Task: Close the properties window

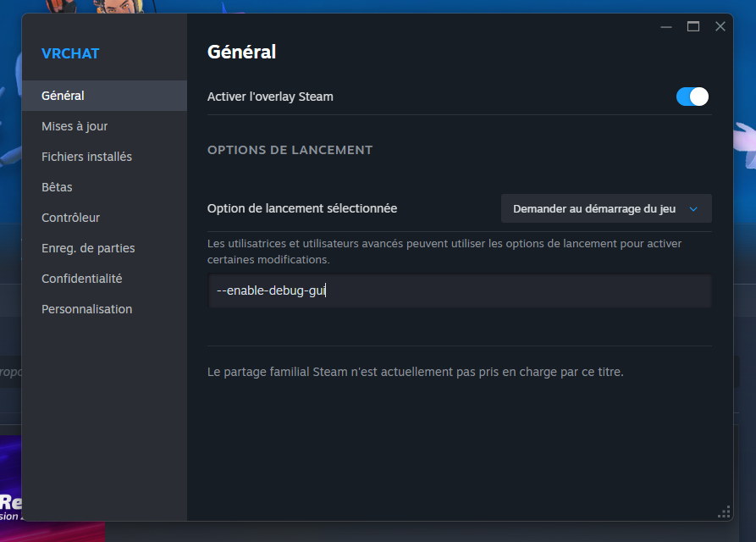Action: coord(720,26)
